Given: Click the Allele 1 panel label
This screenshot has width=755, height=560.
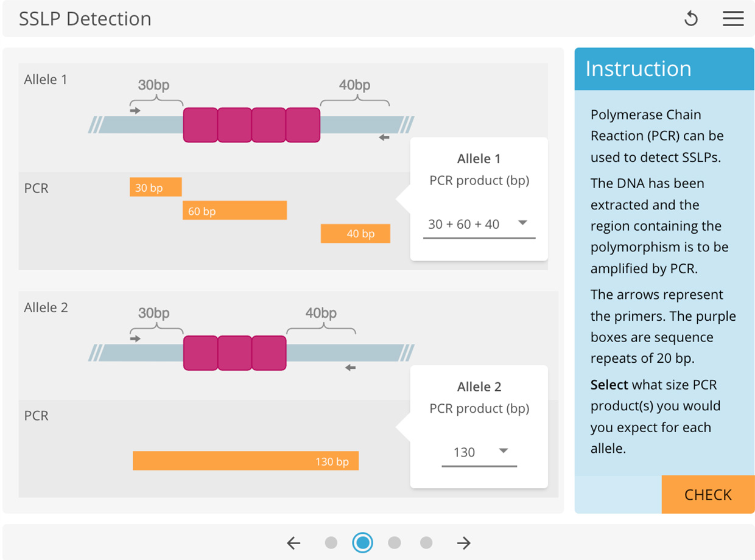Looking at the screenshot, I should tap(46, 79).
